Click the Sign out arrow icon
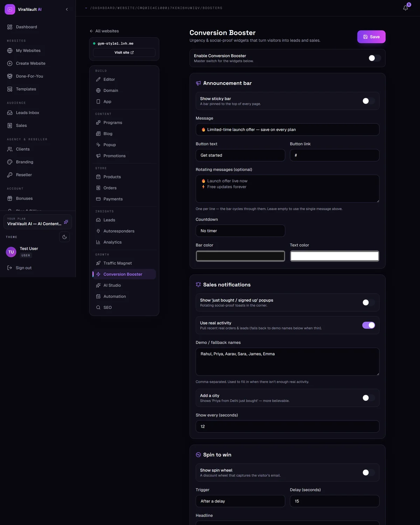420x525 pixels. click(10, 268)
